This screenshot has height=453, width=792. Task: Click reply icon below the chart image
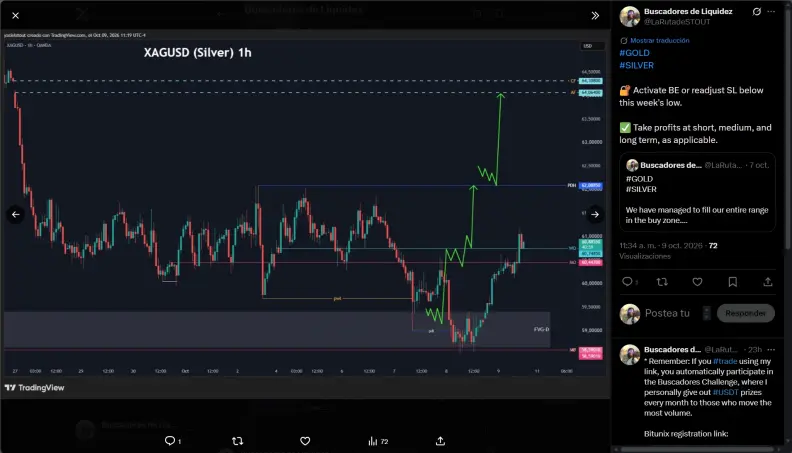pos(170,441)
